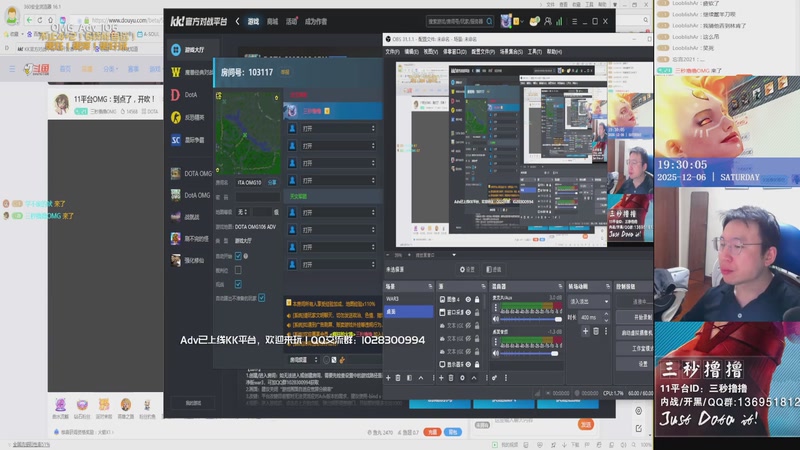The height and width of the screenshot is (450, 800).
Task: Adjust the 桌面音频 volume slider in OBS
Action: 529,353
